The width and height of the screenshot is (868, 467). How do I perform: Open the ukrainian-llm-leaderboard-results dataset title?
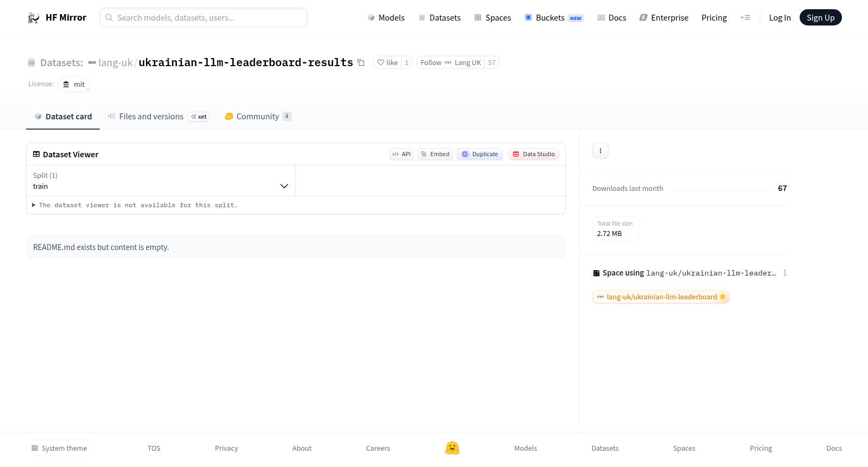pos(246,62)
